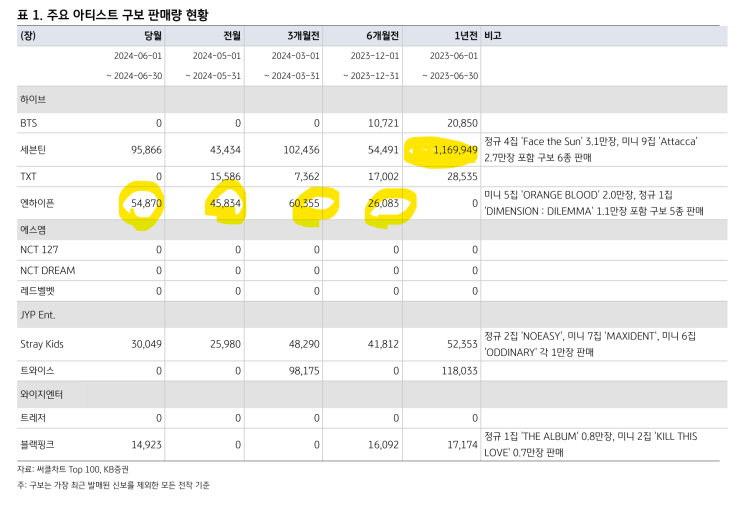Select the '트와이스' row label
Screen dimensions: 743x513
tap(37, 370)
